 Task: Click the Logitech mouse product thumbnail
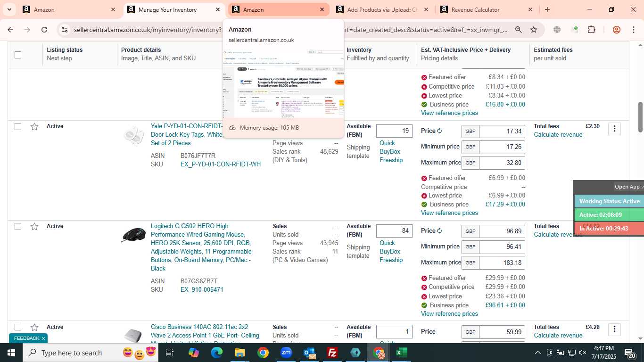click(134, 234)
